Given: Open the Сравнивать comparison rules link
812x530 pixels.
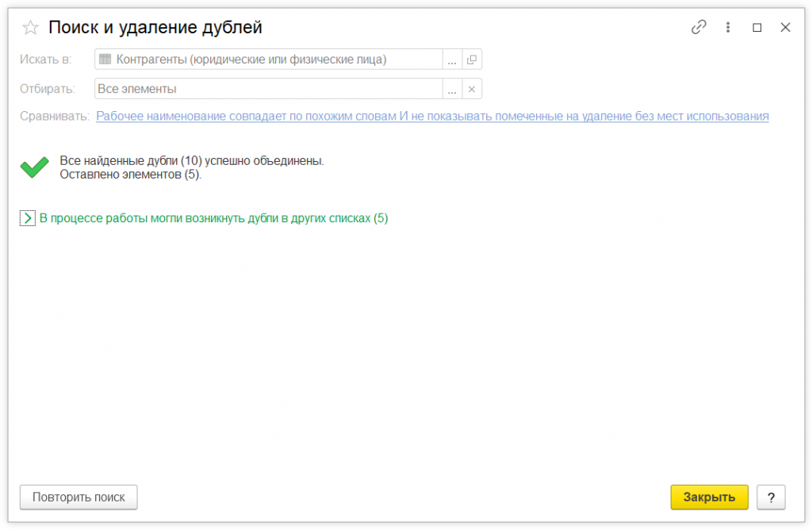Looking at the screenshot, I should point(432,116).
